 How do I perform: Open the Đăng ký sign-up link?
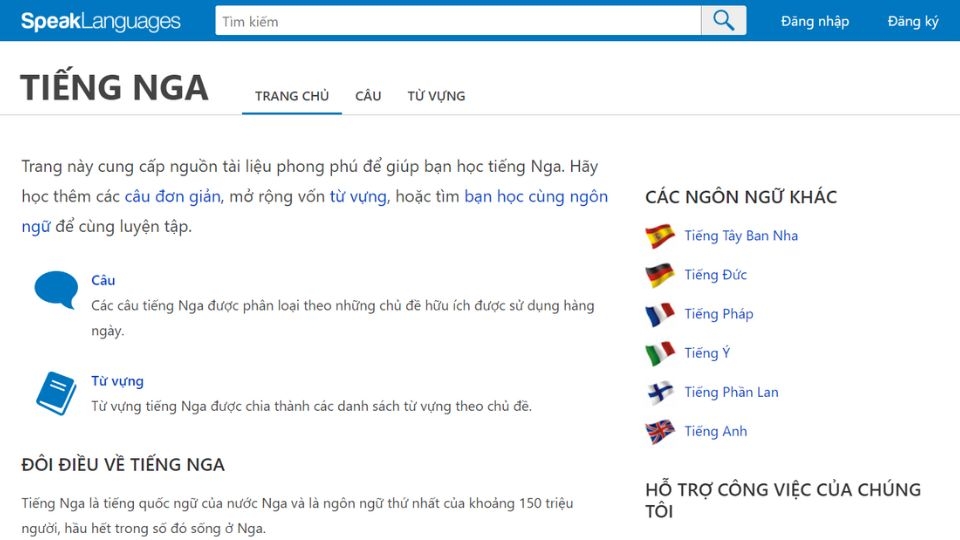point(913,21)
